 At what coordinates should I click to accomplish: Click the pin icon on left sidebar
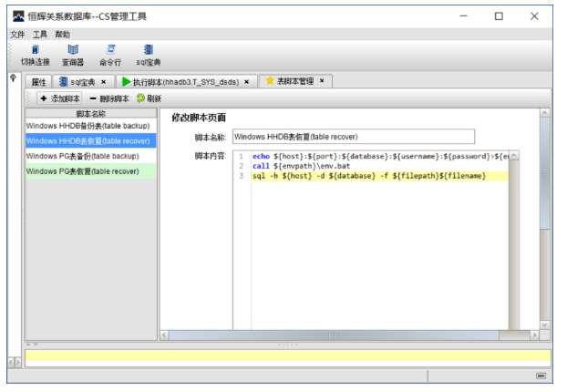(x=14, y=77)
